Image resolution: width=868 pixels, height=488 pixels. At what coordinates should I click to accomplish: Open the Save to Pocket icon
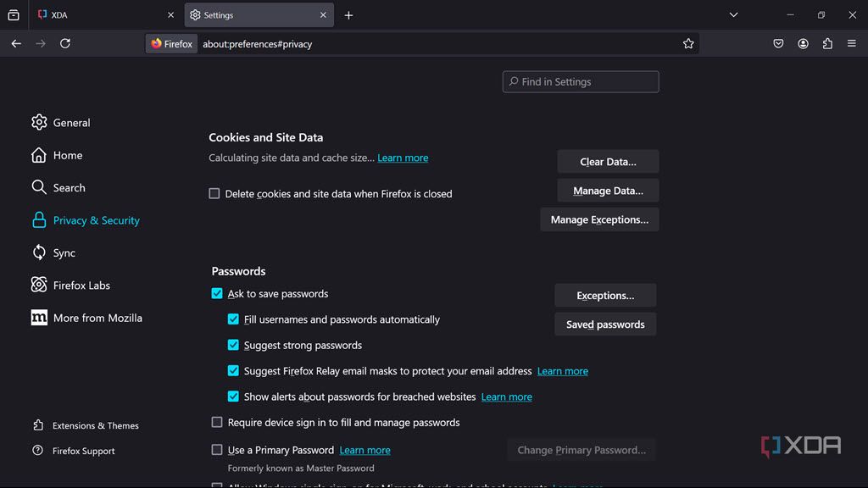(778, 44)
